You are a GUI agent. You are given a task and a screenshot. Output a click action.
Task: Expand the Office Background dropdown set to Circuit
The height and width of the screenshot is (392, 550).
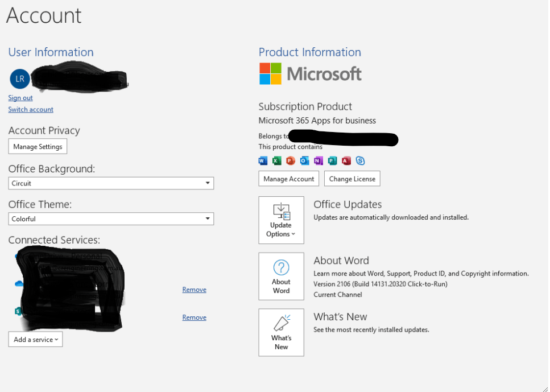point(111,183)
